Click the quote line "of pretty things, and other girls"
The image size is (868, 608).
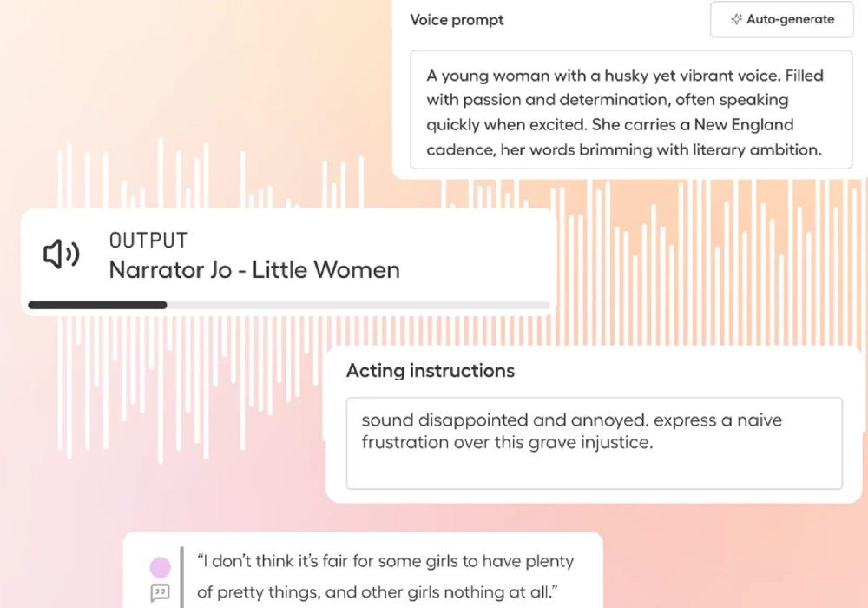tap(374, 592)
